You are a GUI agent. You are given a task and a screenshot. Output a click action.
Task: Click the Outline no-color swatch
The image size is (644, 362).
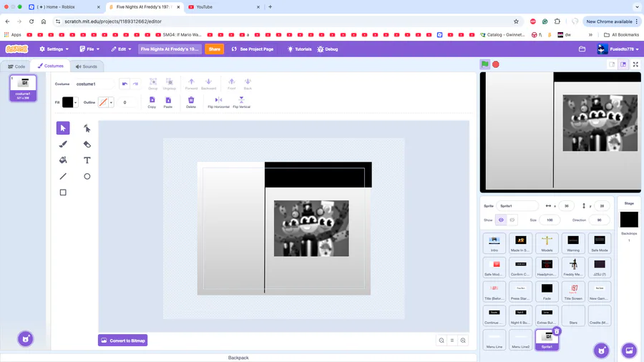(103, 102)
